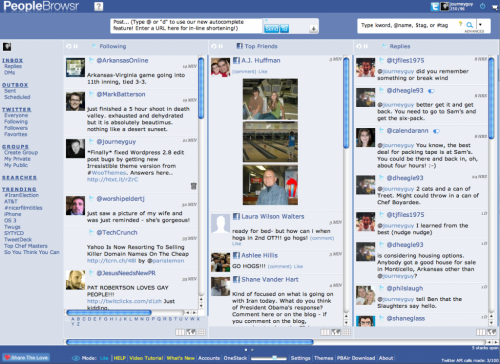Viewport: 500px width, 364px height.
Task: Click the magnifier search icon
Action: (469, 25)
